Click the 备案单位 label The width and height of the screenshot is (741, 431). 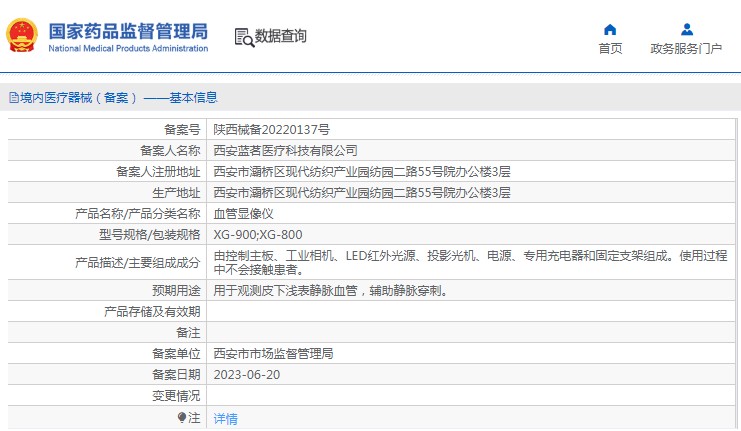pos(176,353)
